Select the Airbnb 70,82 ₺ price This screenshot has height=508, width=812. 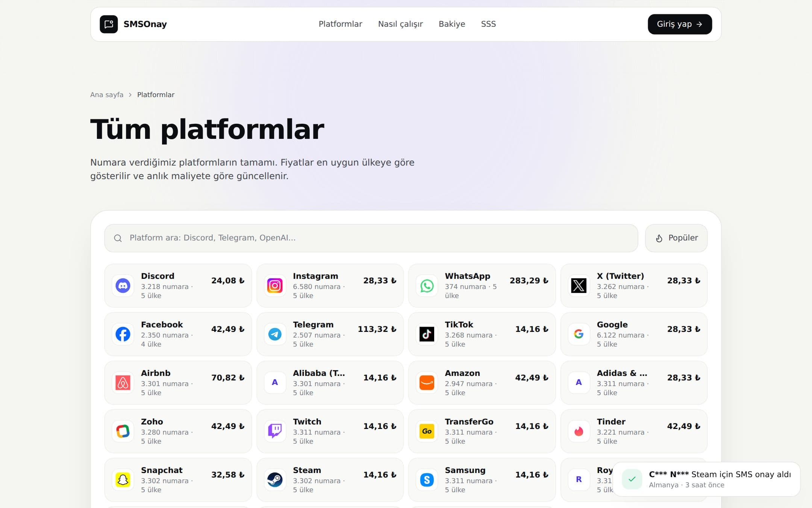coord(228,378)
